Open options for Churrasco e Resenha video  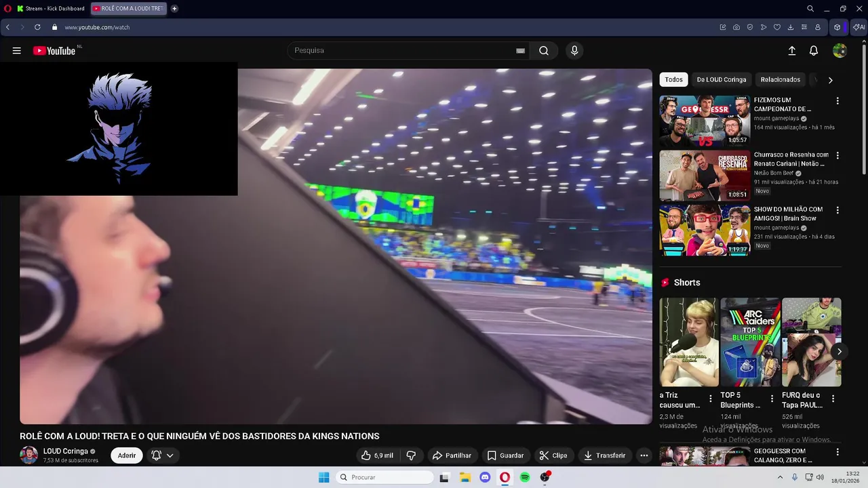[x=837, y=155]
